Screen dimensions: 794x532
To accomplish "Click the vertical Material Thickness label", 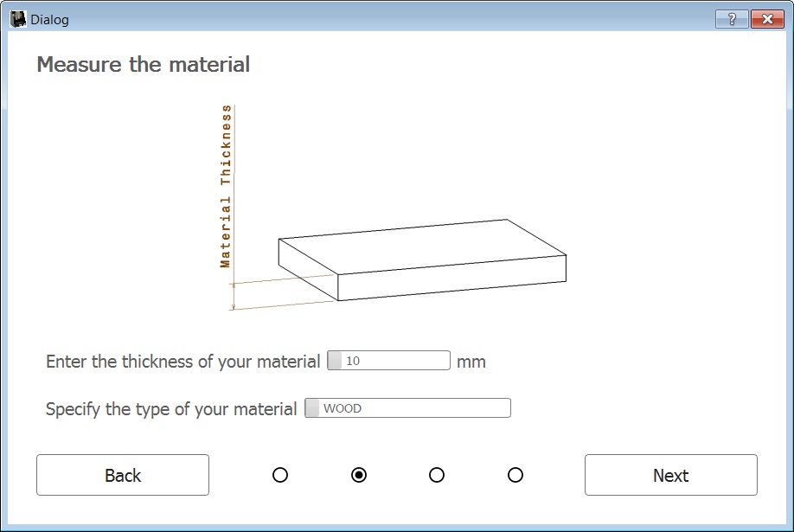I will (x=226, y=186).
